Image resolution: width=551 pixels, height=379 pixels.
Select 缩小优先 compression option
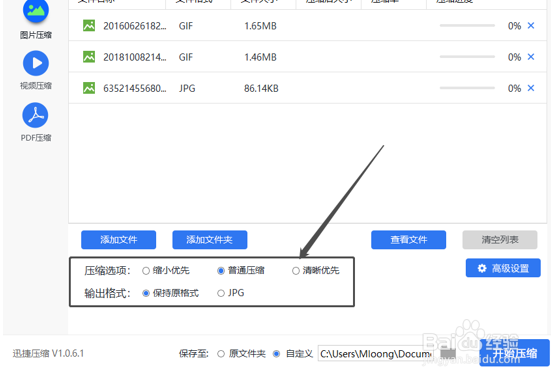(146, 271)
